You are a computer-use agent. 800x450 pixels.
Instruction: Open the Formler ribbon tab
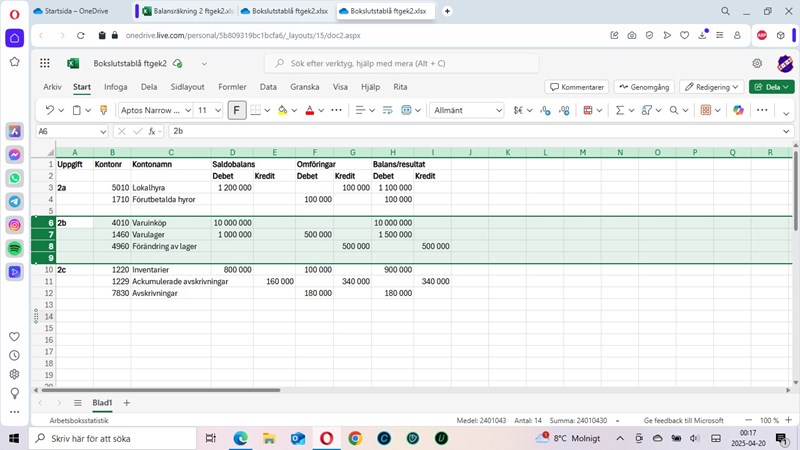pyautogui.click(x=232, y=87)
